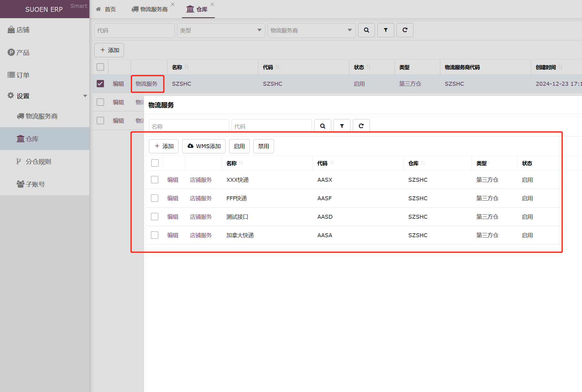Click the SUOEN ERP logo header

(x=44, y=9)
